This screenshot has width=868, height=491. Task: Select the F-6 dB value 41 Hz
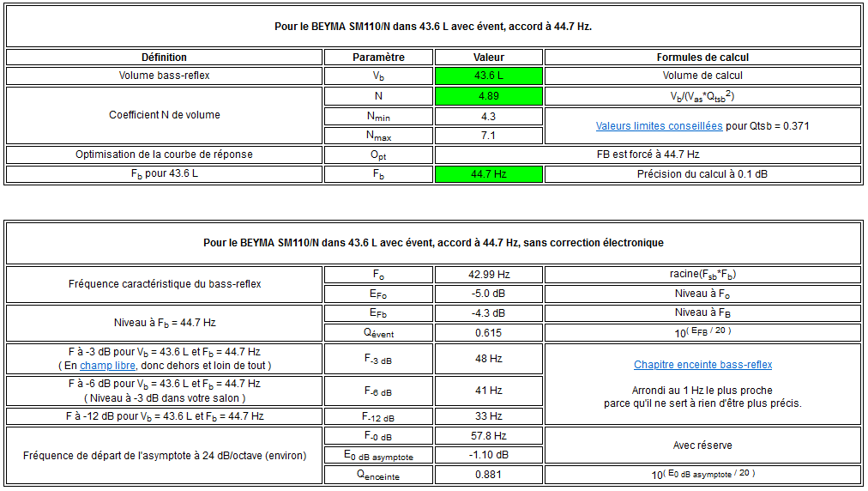coord(488,391)
